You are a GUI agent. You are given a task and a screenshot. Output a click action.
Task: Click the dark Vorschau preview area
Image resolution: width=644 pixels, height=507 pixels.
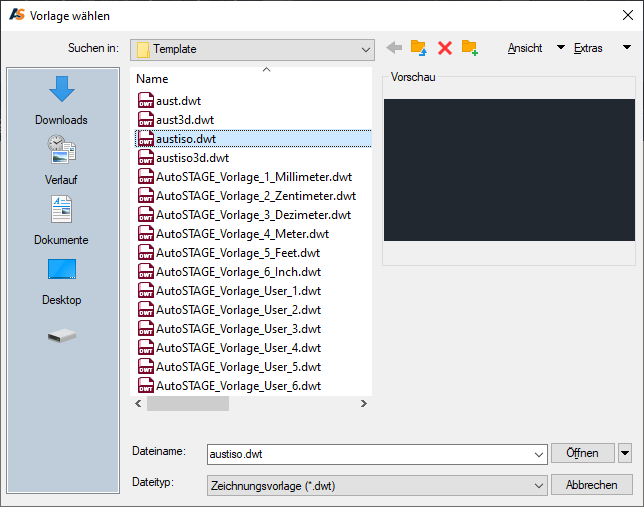(x=509, y=170)
